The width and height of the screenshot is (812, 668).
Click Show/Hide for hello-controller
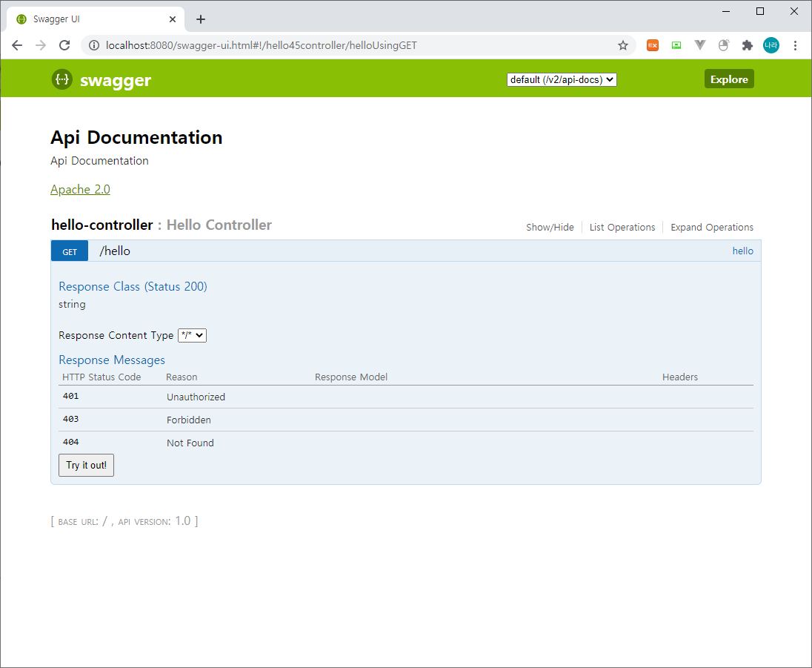coord(550,227)
